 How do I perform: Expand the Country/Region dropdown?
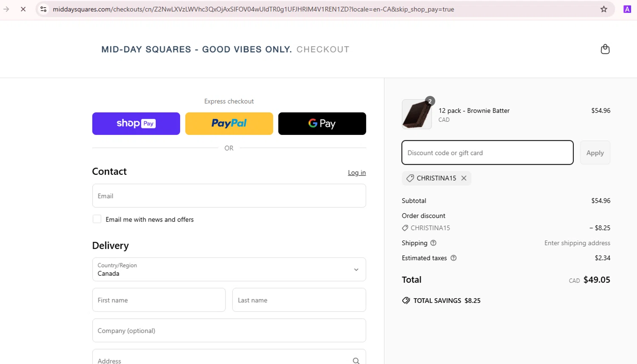229,269
